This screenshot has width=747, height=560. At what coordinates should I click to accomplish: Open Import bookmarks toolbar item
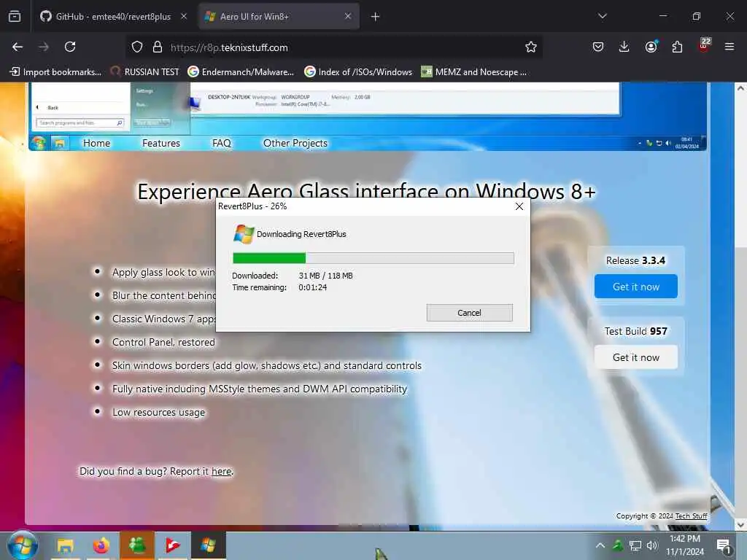[55, 72]
